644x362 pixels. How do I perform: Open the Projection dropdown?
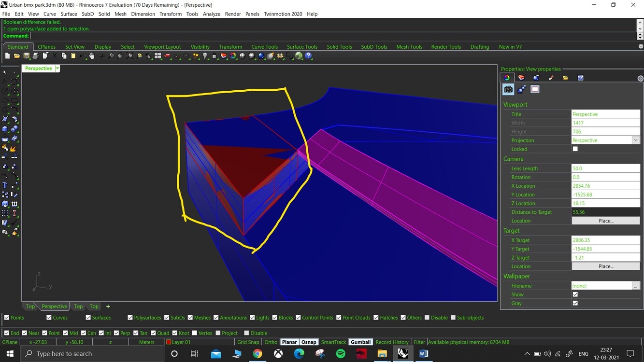pyautogui.click(x=635, y=140)
